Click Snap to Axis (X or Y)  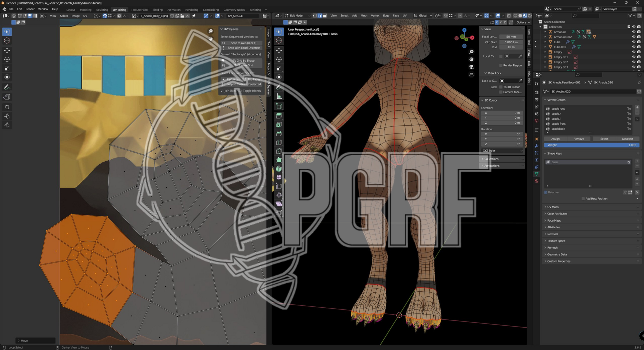(x=241, y=43)
